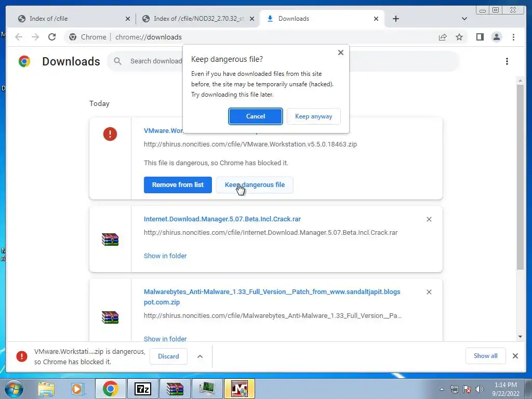Viewport: 532px width, 399px height.
Task: Switch to the Index of /cfile/NOD32 tab
Action: coord(198,19)
